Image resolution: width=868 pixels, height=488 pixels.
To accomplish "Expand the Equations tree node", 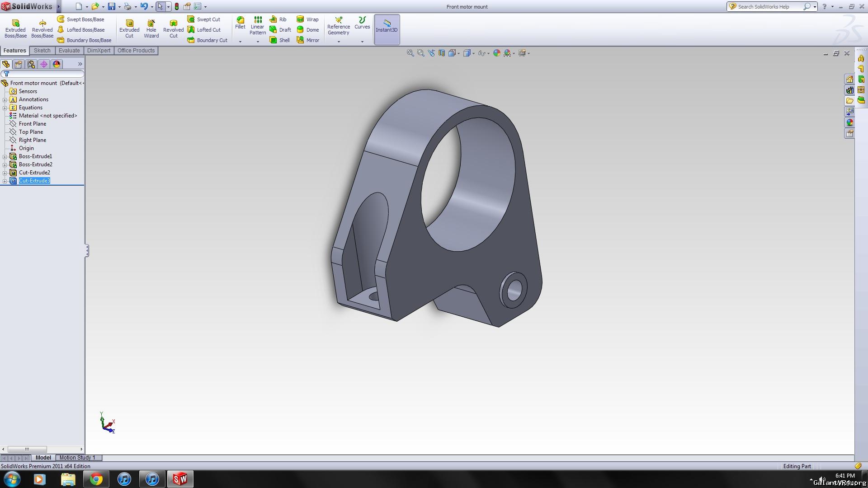I will click(5, 108).
